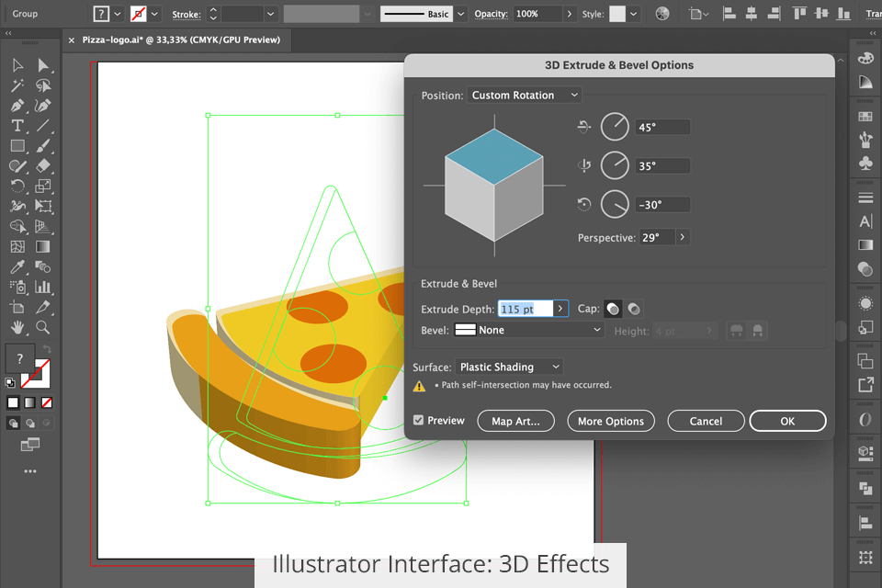Open the Position Custom Rotation dropdown

(525, 96)
